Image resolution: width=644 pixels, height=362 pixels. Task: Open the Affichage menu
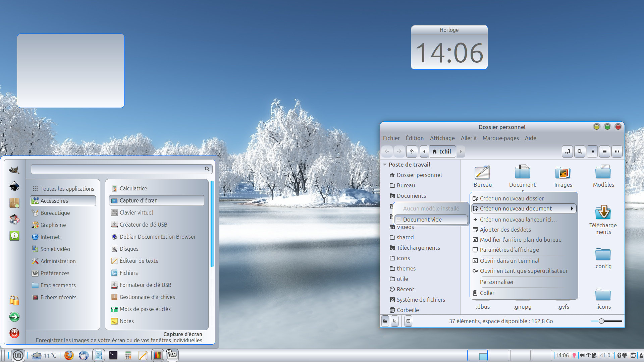click(x=442, y=138)
